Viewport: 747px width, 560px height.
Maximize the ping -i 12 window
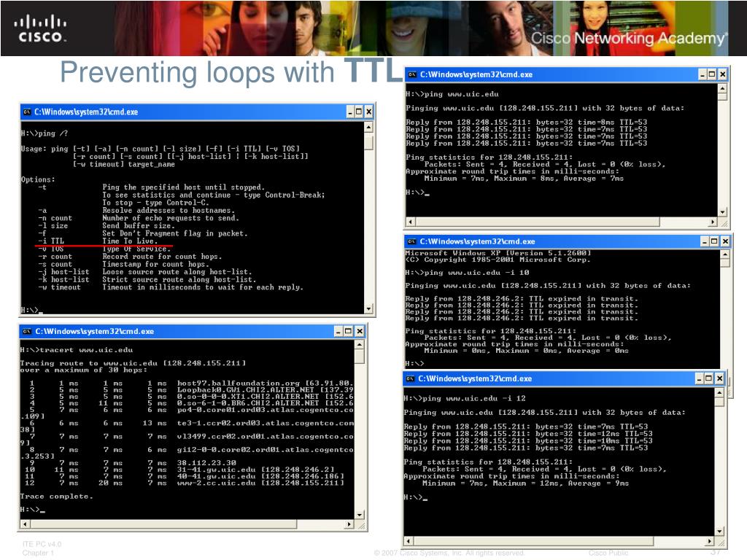click(709, 378)
